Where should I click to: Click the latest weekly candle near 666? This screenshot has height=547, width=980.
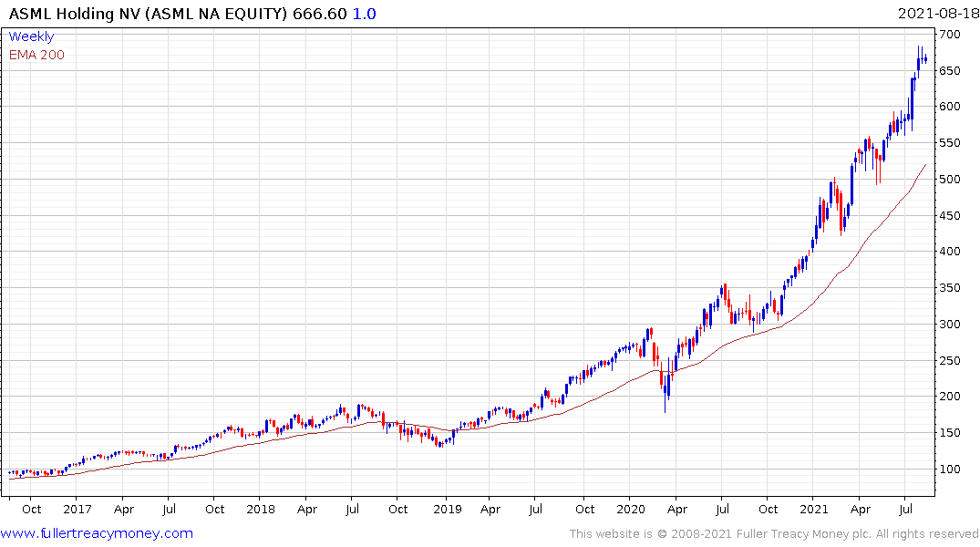[925, 58]
